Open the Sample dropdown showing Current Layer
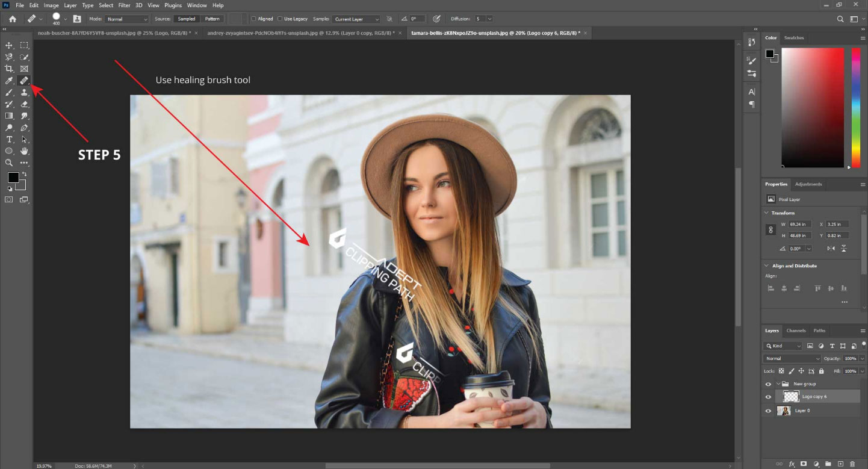868x469 pixels. (x=356, y=19)
